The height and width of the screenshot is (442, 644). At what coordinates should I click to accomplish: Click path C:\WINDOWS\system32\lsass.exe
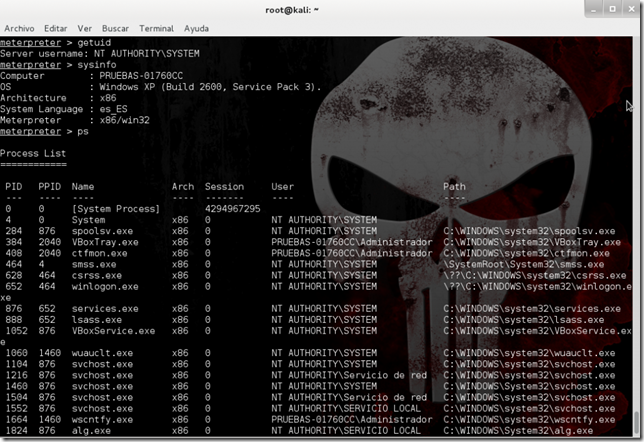tap(524, 320)
